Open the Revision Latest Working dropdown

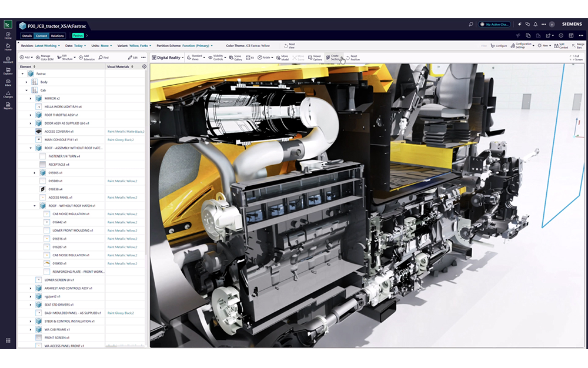40,46
